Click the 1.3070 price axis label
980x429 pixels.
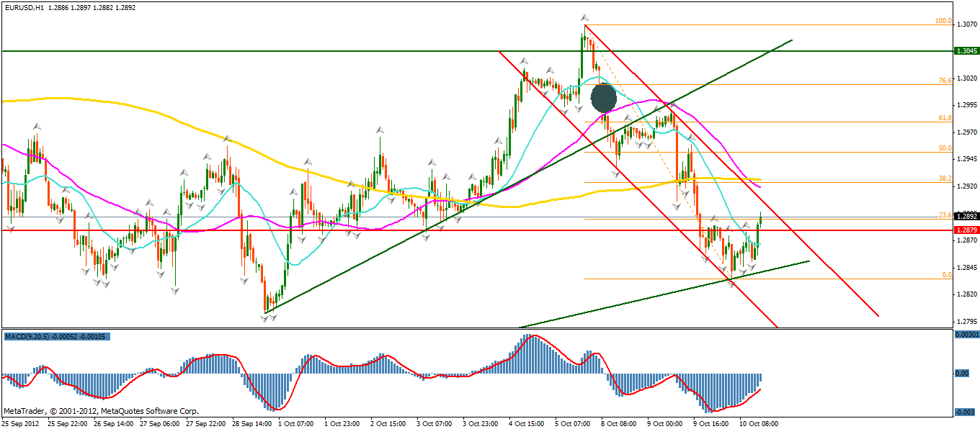pos(966,24)
